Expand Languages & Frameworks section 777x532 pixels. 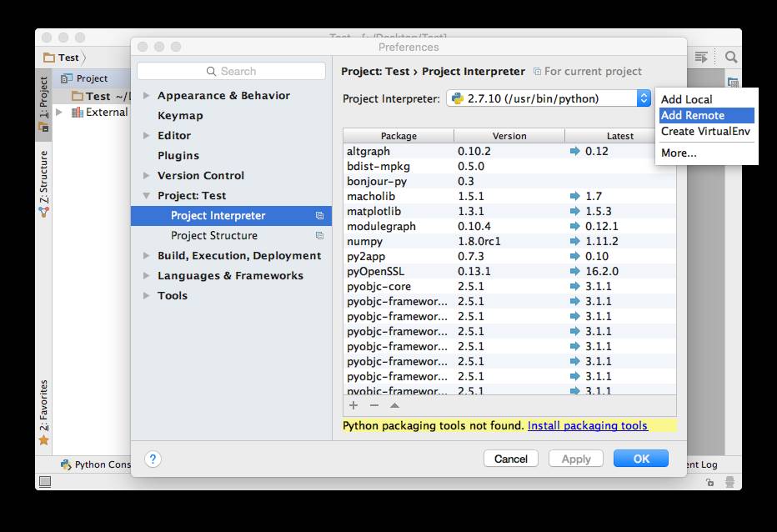click(x=146, y=275)
